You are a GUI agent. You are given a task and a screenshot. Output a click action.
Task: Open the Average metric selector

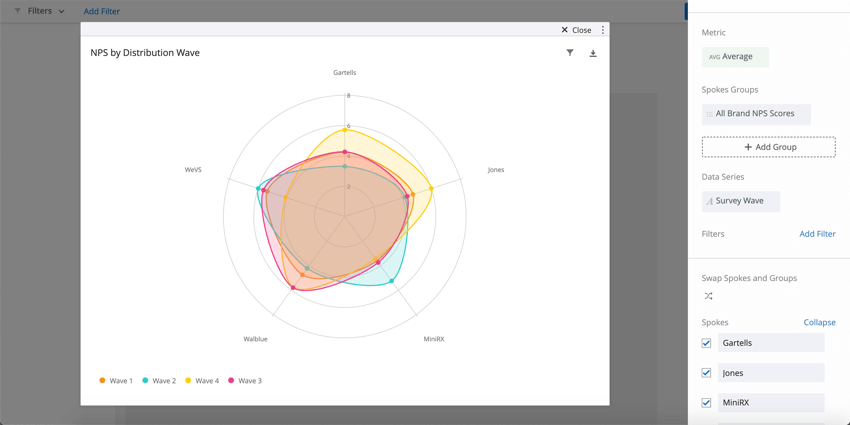[735, 57]
